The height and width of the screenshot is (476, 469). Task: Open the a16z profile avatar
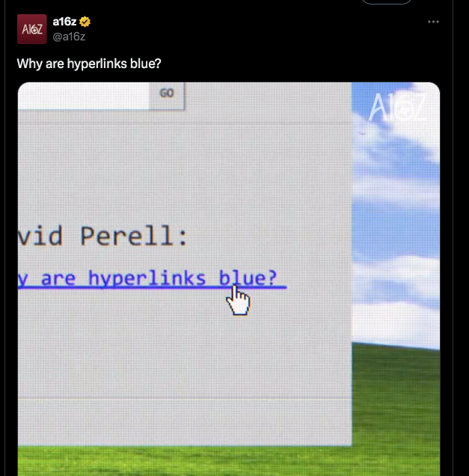pos(32,29)
